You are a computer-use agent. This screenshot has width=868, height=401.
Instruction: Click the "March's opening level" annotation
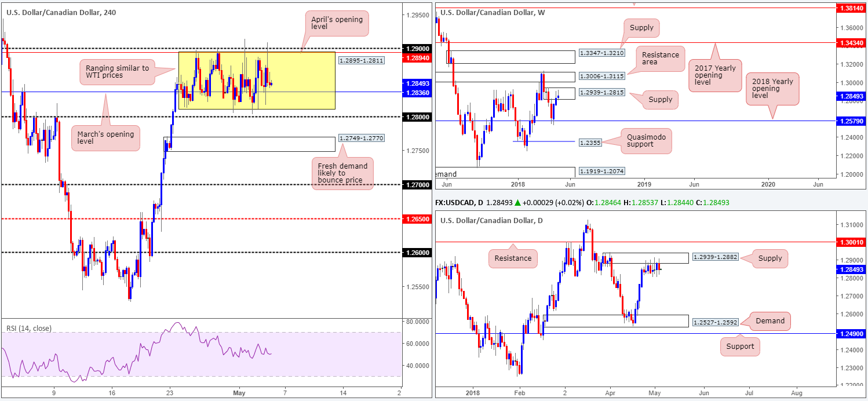[106, 139]
